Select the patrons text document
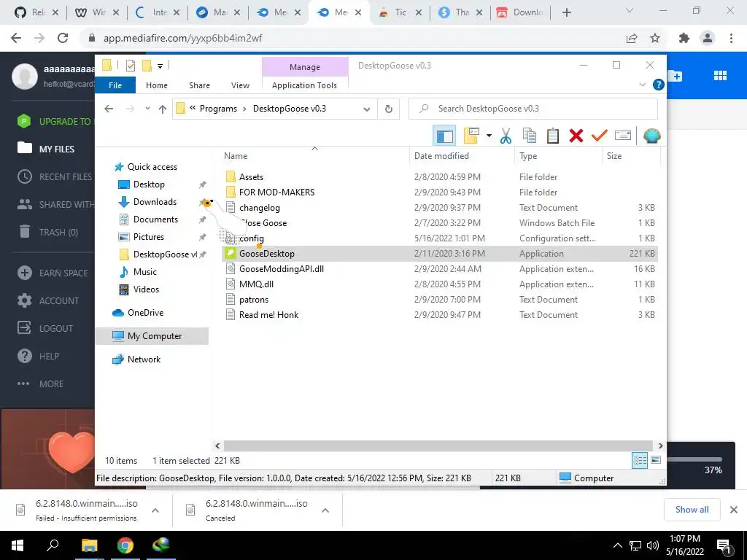The height and width of the screenshot is (560, 747). (x=253, y=300)
